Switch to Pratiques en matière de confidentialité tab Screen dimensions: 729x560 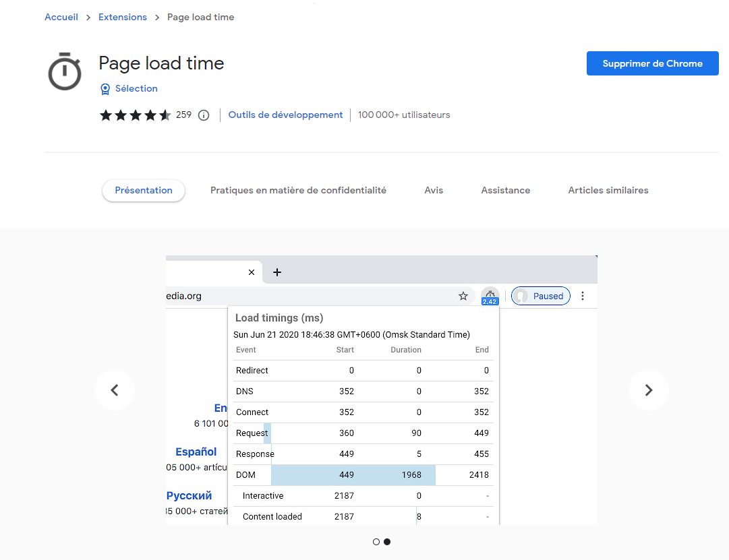[299, 191]
